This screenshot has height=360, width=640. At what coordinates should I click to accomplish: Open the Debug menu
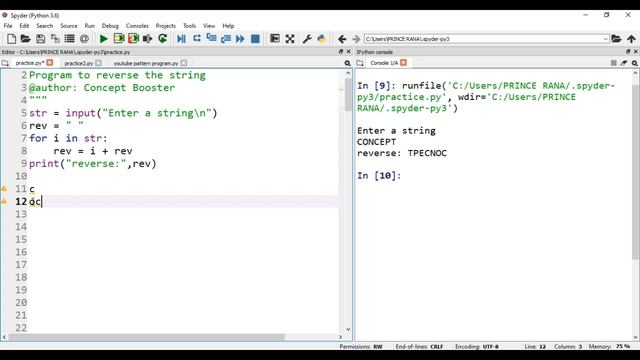[110, 26]
